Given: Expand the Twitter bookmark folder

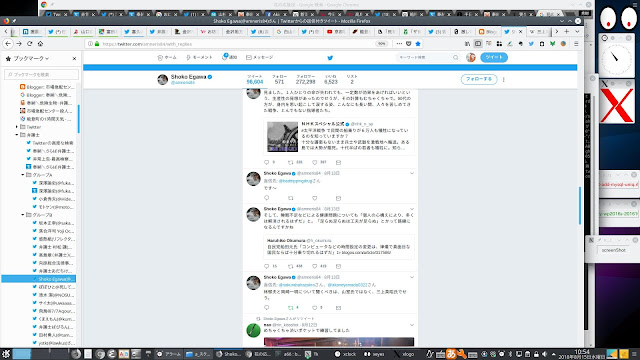Looking at the screenshot, I should click(17, 127).
